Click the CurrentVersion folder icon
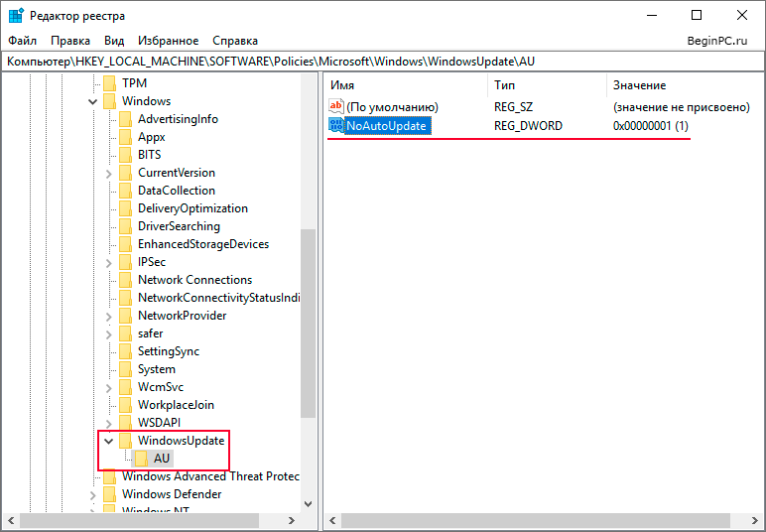Screen dimensions: 766x532 click(x=126, y=173)
